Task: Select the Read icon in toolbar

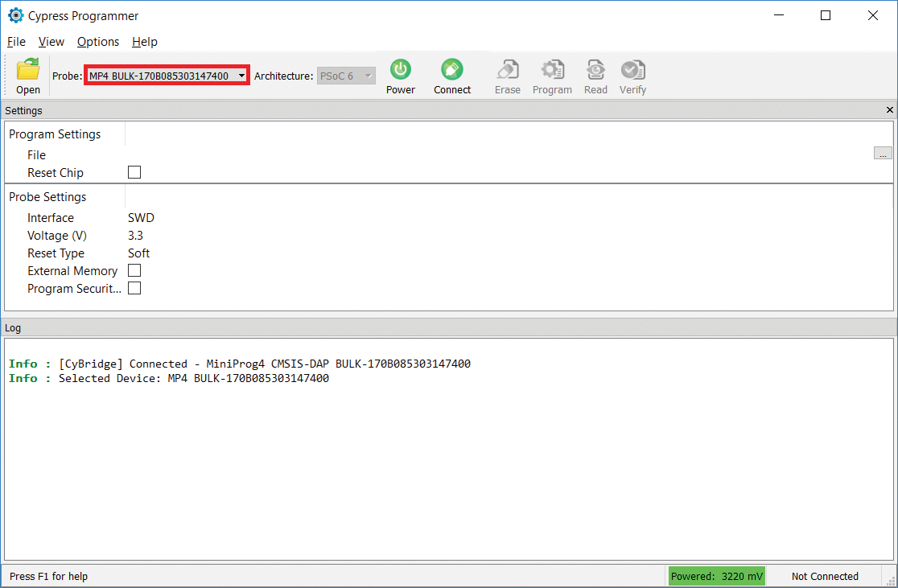Action: 595,70
